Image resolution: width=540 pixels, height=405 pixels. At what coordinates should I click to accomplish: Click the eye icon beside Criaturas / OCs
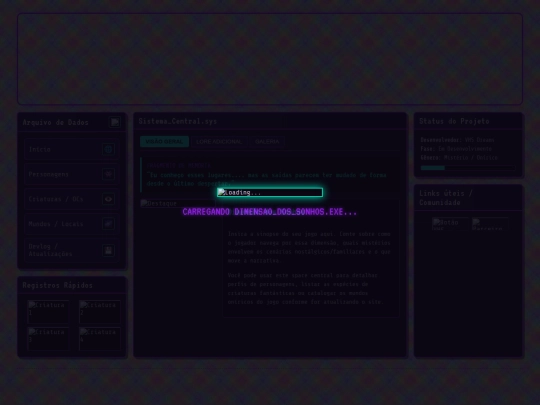[x=108, y=199]
